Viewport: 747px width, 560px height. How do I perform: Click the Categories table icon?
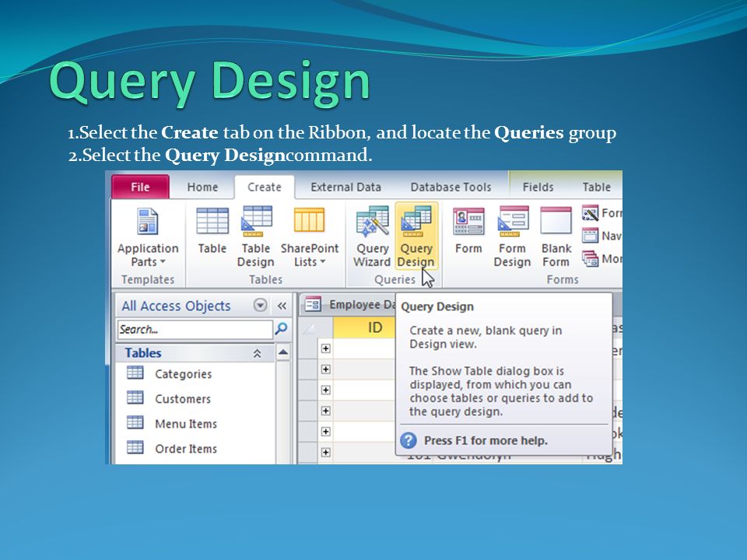click(135, 373)
